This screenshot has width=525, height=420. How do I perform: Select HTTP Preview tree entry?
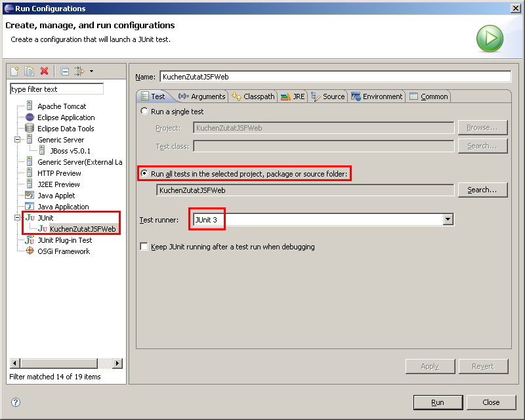pyautogui.click(x=59, y=173)
